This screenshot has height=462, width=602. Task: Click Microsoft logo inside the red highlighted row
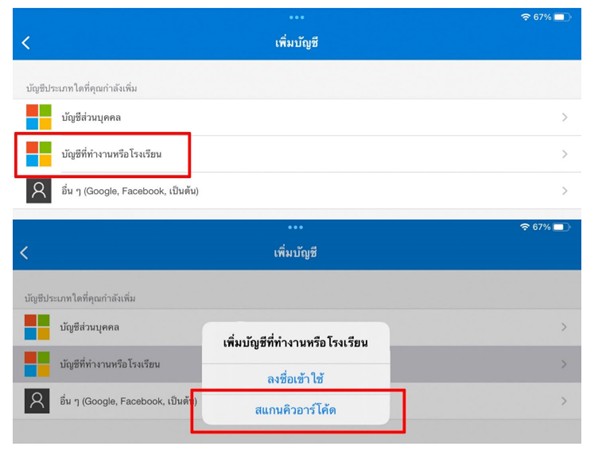coord(38,154)
